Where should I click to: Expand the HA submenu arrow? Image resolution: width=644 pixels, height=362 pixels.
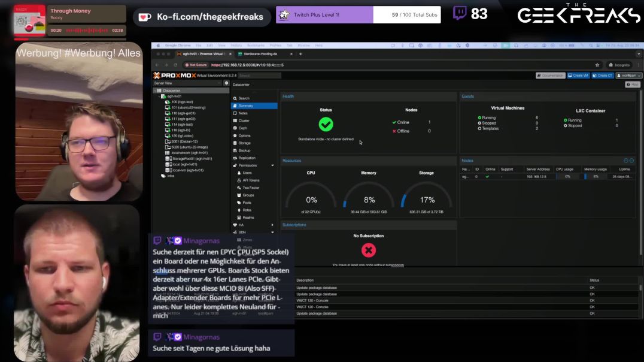tap(272, 225)
